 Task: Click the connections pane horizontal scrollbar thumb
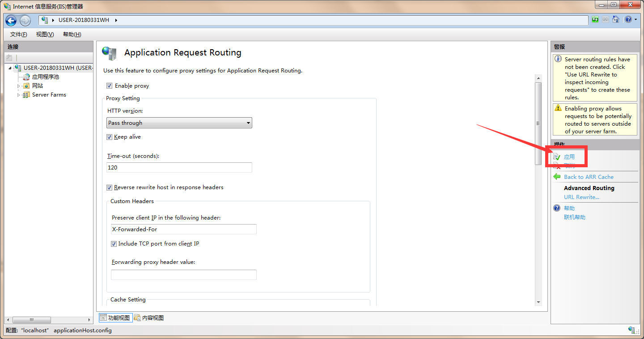(31, 320)
